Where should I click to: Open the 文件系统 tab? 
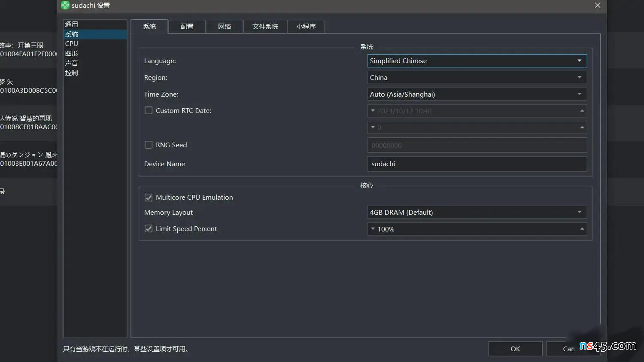coord(265,27)
